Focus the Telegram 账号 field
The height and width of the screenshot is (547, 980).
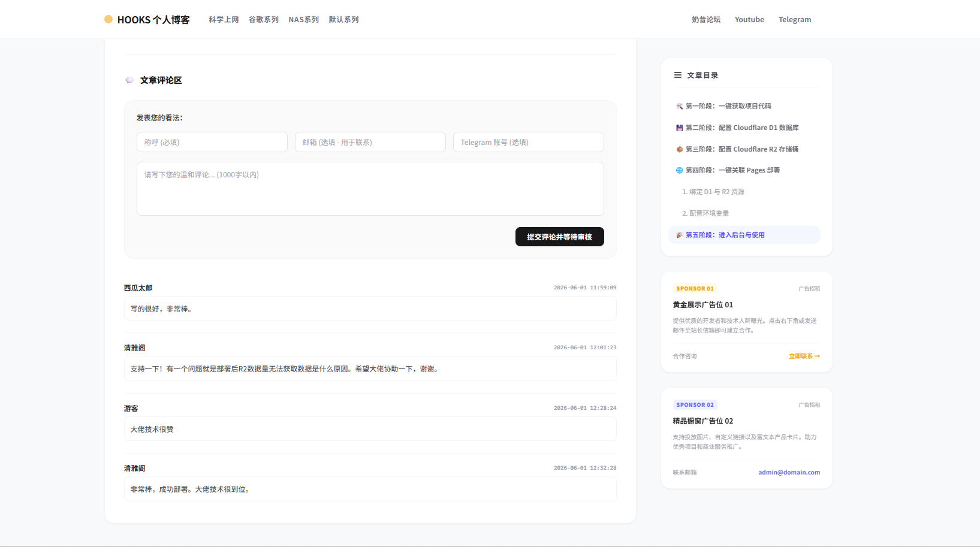529,142
